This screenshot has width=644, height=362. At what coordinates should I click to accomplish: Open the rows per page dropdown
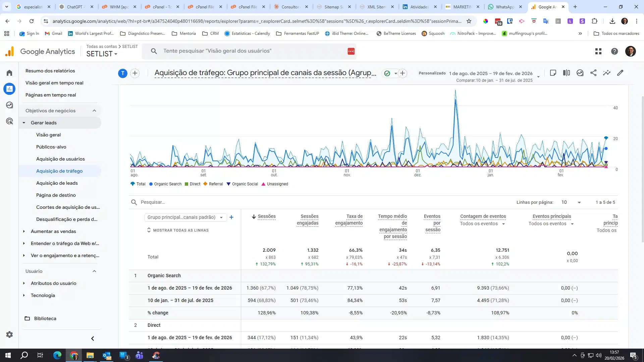[571, 202]
